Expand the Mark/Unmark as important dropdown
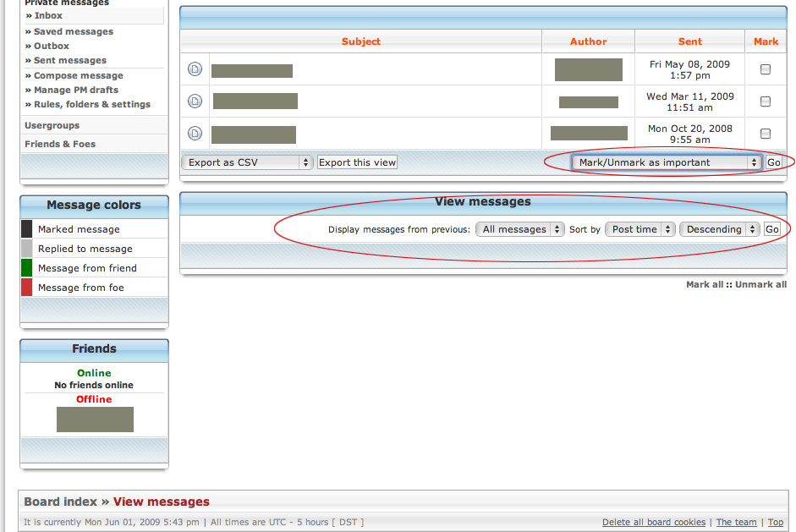Image resolution: width=796 pixels, height=532 pixels. [667, 162]
